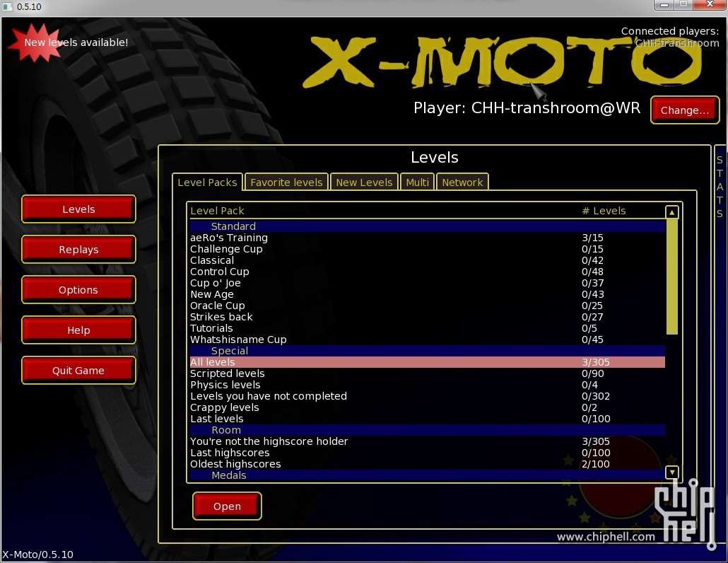This screenshot has height=563, width=728.
Task: Show the Help screen
Action: [x=78, y=330]
